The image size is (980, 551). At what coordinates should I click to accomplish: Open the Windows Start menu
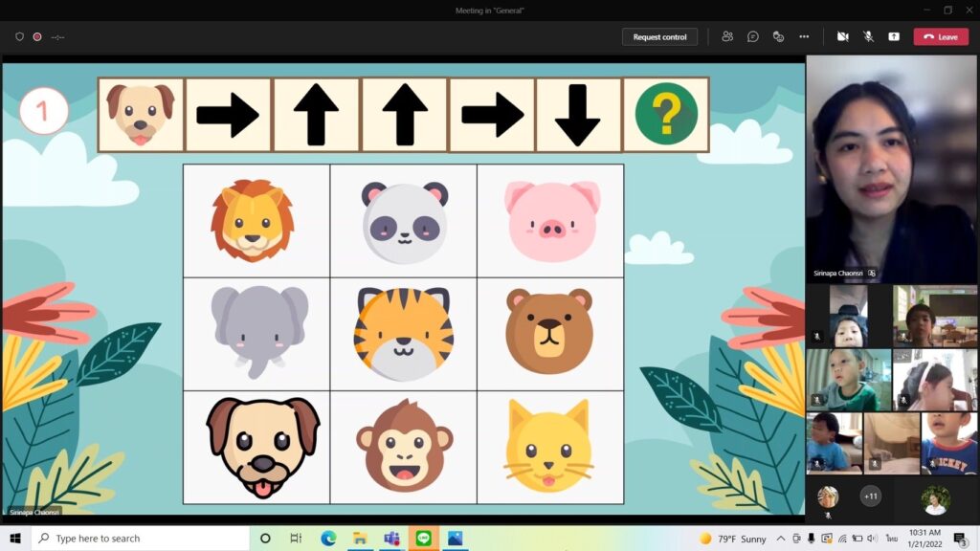(x=15, y=539)
